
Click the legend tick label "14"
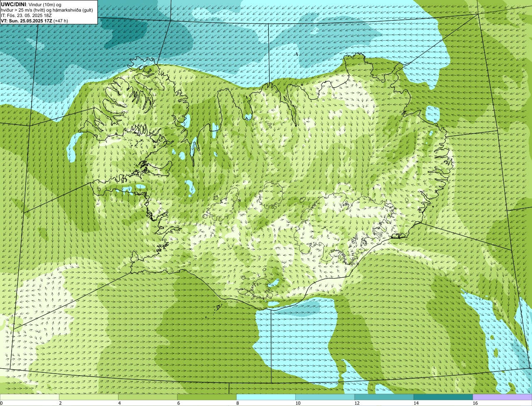pos(416,403)
